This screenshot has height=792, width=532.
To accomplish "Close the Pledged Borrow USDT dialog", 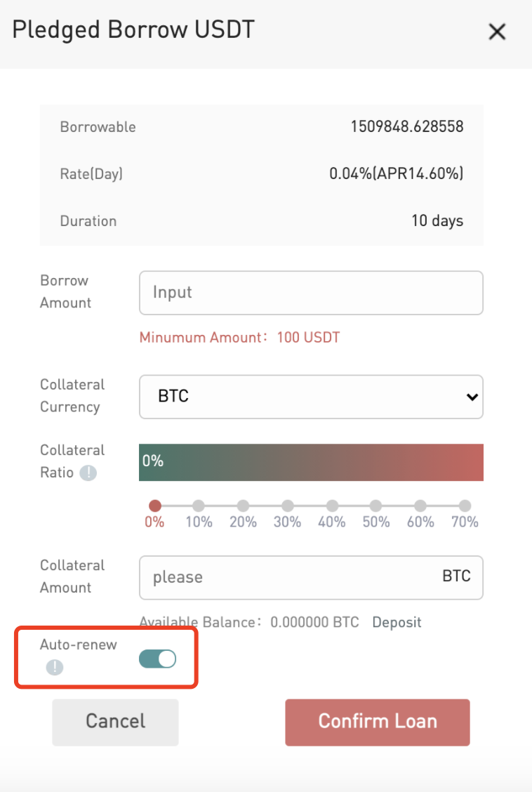I will point(497,32).
